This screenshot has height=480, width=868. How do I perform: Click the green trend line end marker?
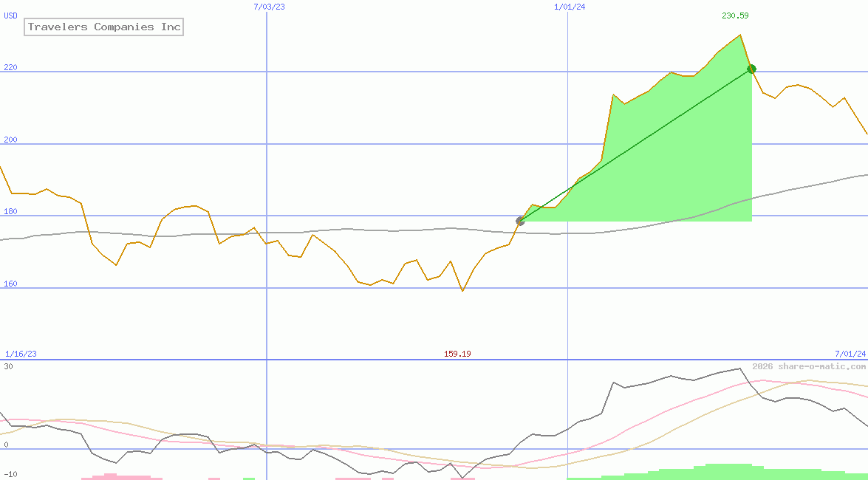pos(751,69)
